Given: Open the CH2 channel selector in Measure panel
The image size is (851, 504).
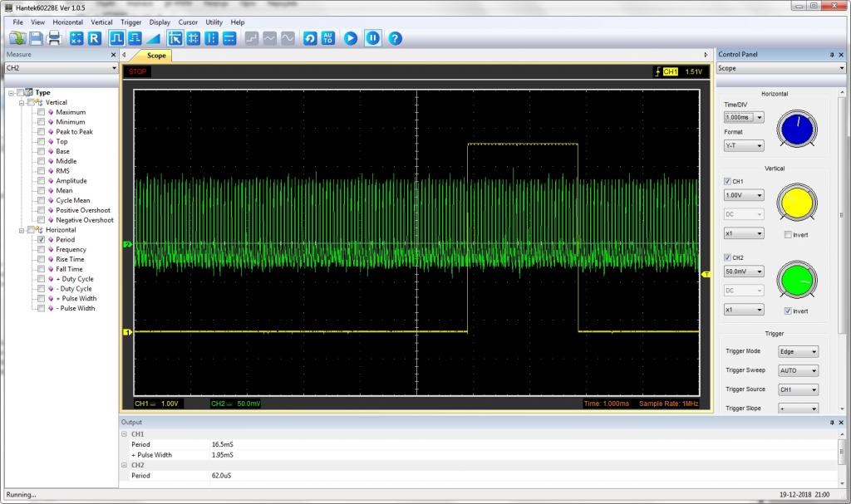Looking at the screenshot, I should [60, 68].
